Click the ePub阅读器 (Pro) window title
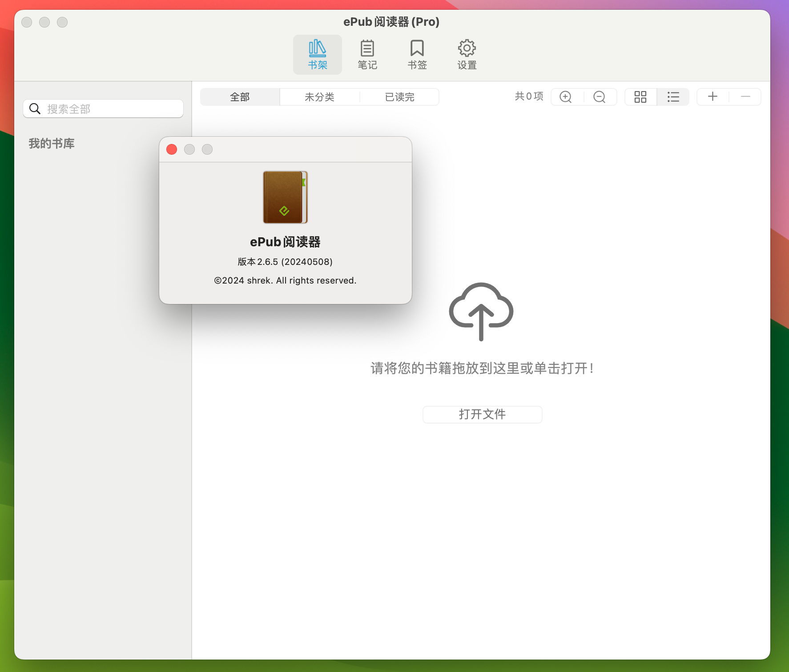The image size is (789, 672). pyautogui.click(x=391, y=22)
